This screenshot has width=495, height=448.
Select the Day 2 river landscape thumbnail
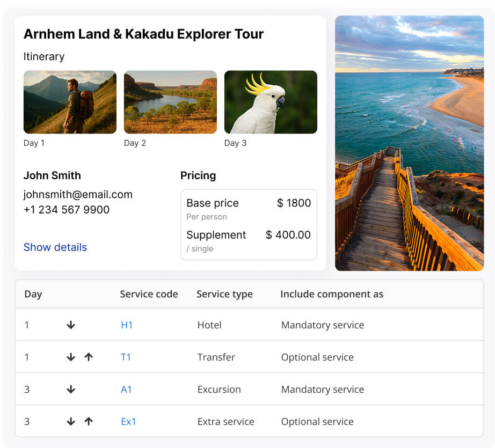pos(171,102)
